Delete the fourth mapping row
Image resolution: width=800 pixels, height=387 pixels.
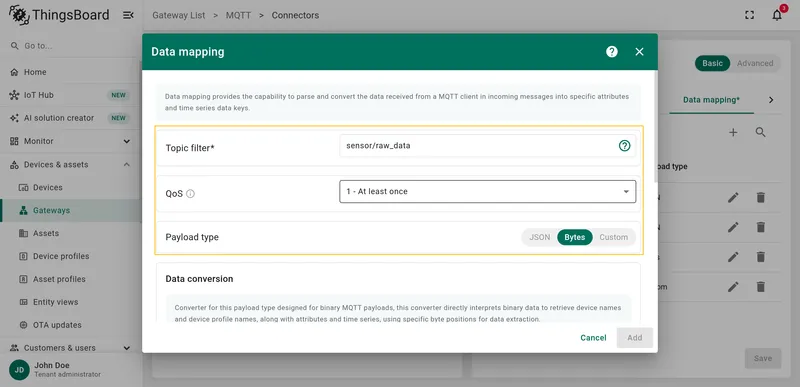pyautogui.click(x=760, y=287)
